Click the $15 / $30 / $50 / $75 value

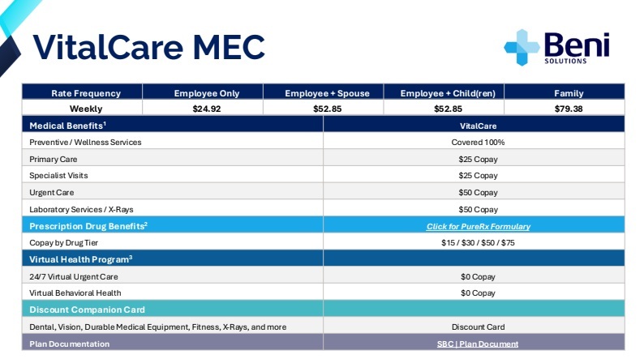(478, 243)
